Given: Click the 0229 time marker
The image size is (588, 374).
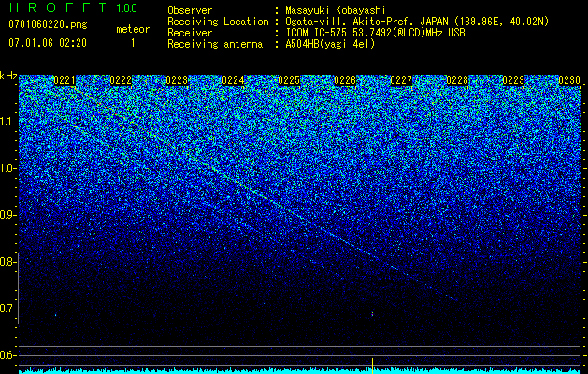Looking at the screenshot, I should (x=513, y=80).
